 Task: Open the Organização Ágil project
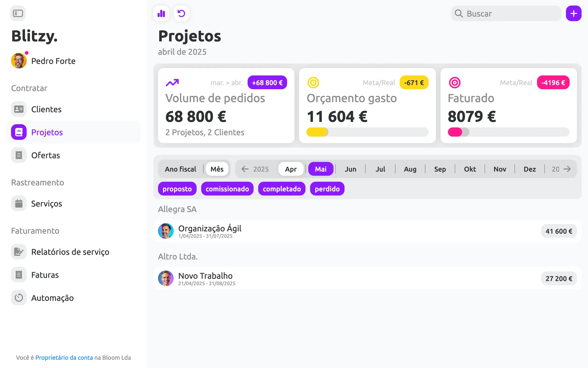point(367,231)
